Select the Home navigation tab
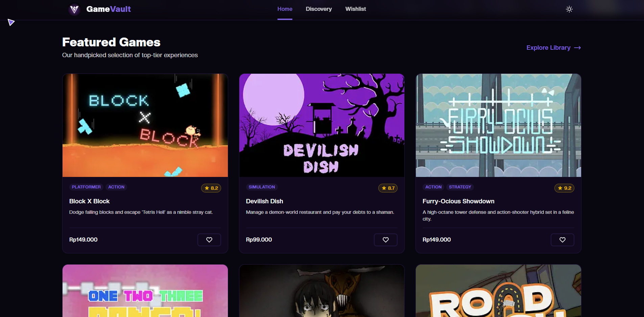Image resolution: width=644 pixels, height=317 pixels. (x=285, y=9)
